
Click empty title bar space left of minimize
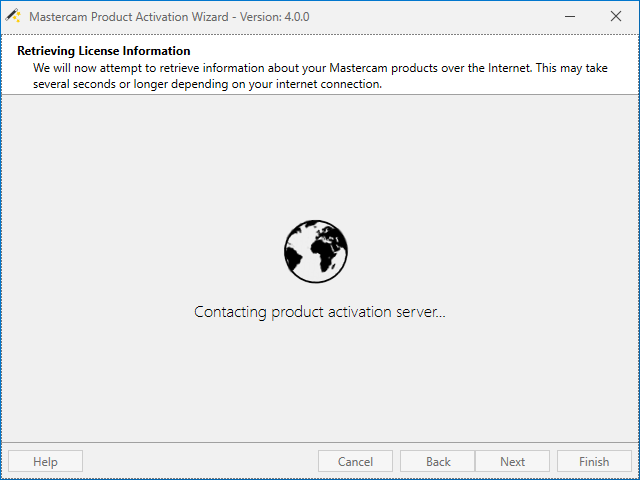pos(450,16)
